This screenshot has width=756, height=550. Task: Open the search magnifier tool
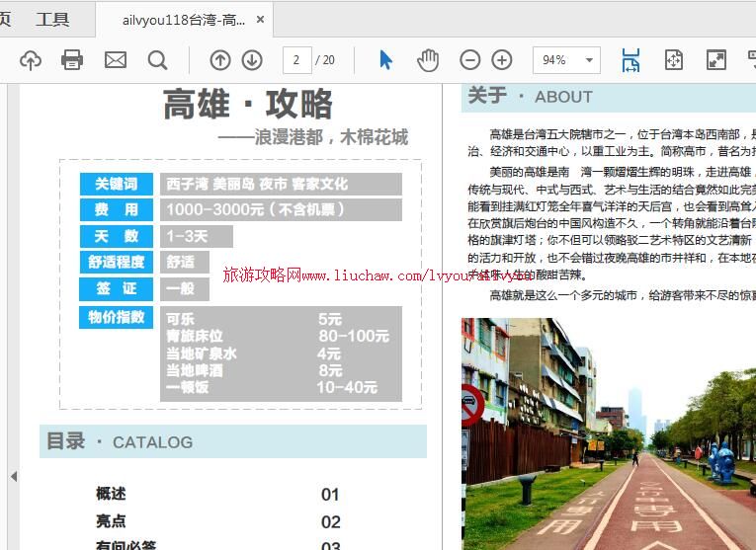157,60
